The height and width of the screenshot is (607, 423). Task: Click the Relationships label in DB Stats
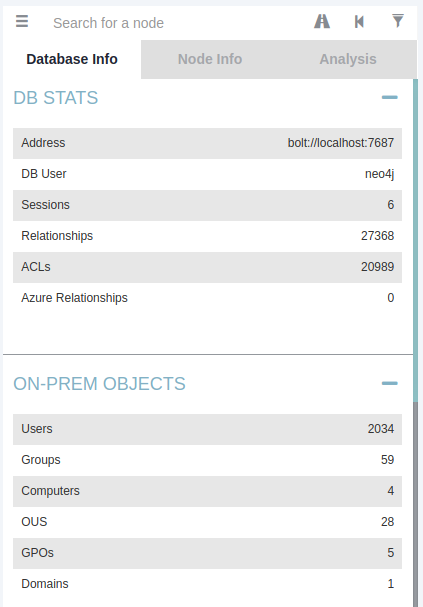(x=57, y=236)
